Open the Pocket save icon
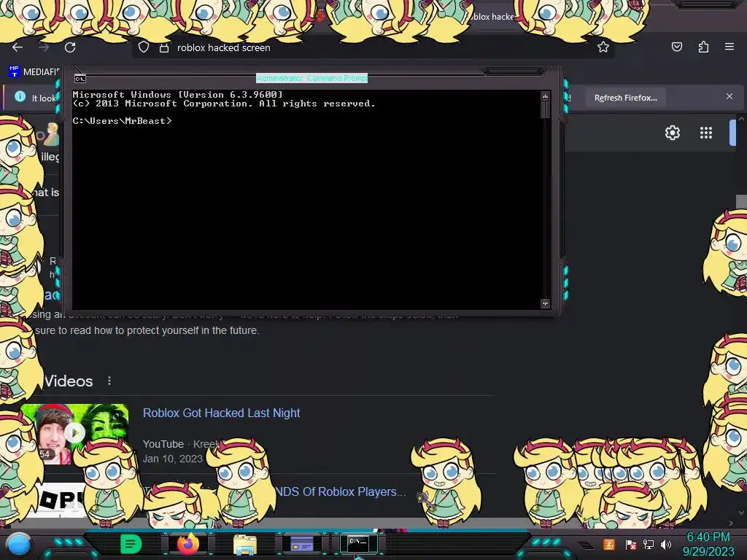747x560 pixels. click(676, 47)
